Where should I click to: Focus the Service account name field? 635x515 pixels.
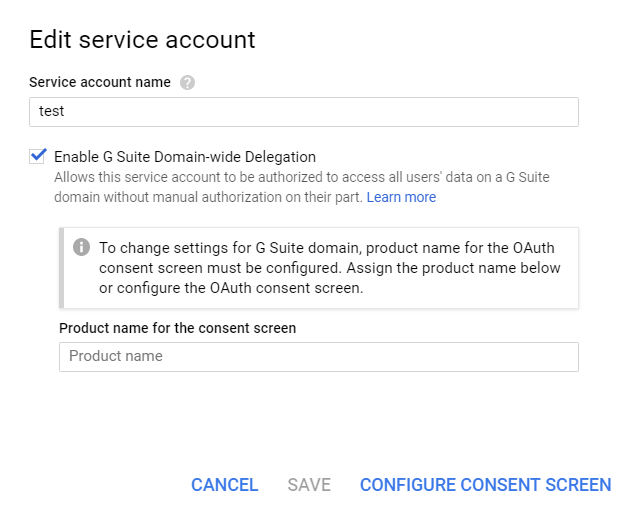(x=304, y=112)
